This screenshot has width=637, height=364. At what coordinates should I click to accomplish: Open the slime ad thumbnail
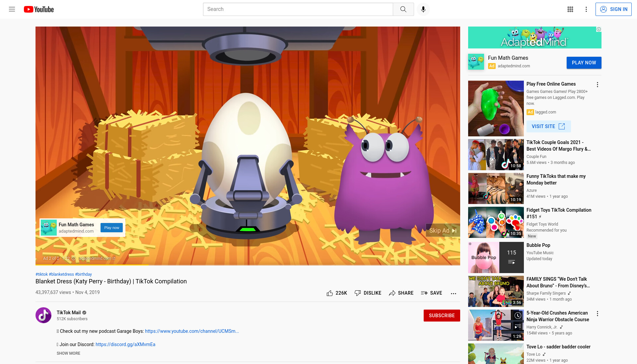[496, 109]
